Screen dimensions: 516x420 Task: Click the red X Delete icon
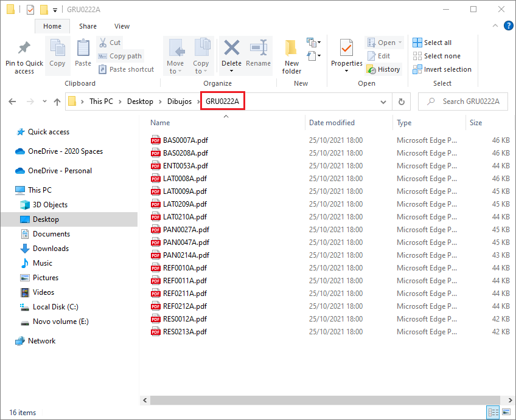[x=232, y=47]
